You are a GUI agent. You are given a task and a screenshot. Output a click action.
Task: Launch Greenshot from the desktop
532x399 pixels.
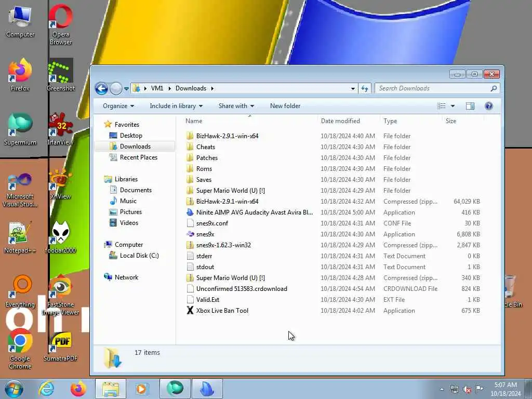pos(60,75)
